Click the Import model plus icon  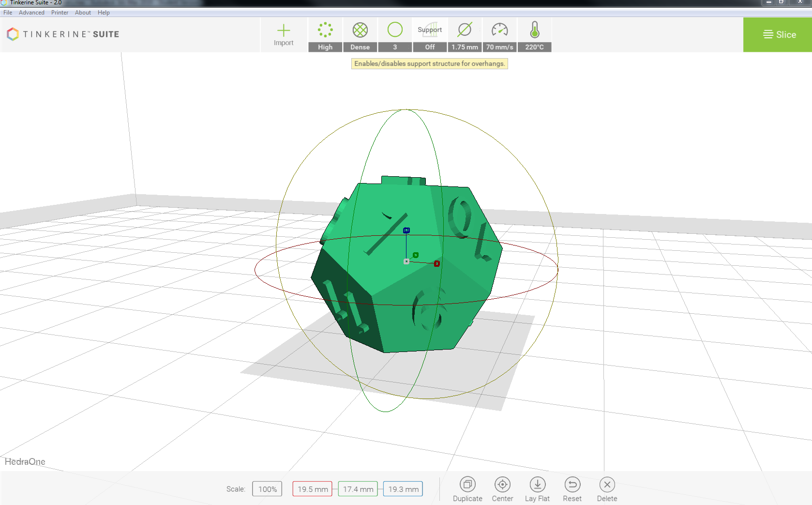(284, 31)
